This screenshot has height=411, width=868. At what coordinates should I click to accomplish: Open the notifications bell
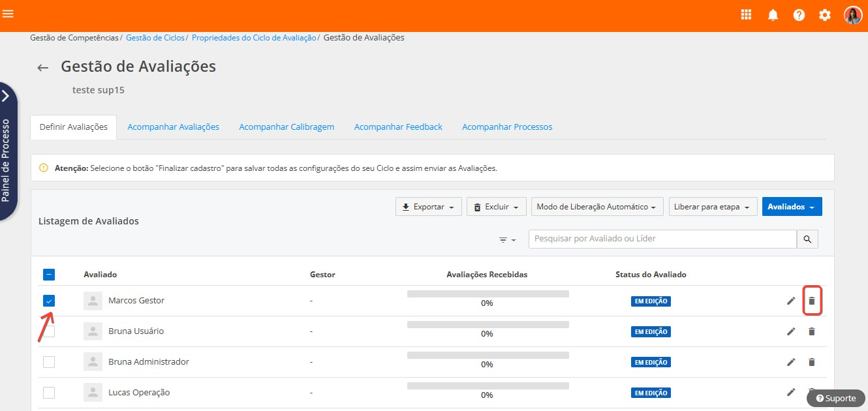click(x=773, y=15)
